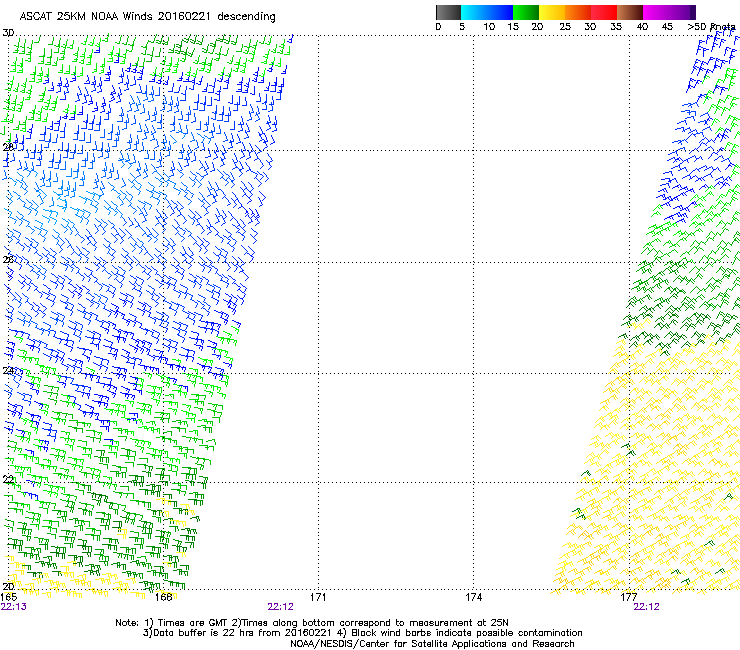This screenshot has width=740, height=650.
Task: Click the legend label '10'
Action: pos(489,27)
